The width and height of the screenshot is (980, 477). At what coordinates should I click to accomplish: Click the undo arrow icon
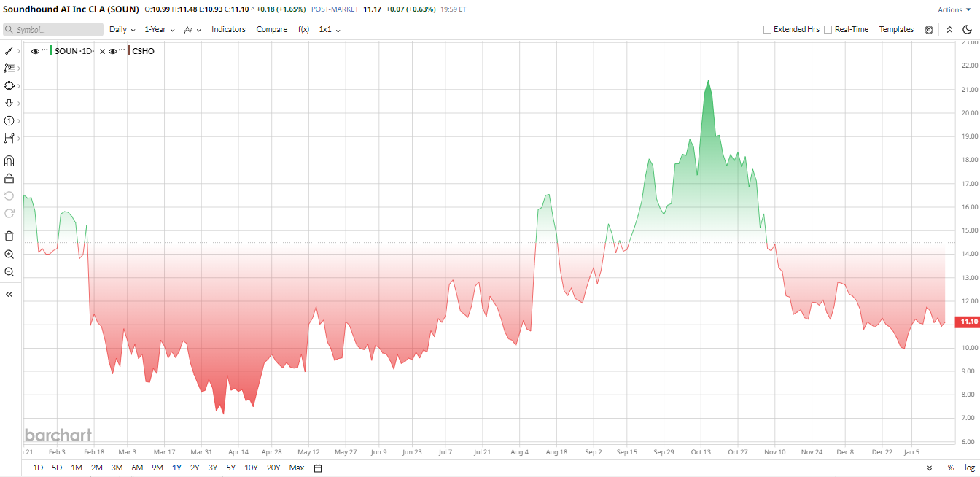coord(9,195)
